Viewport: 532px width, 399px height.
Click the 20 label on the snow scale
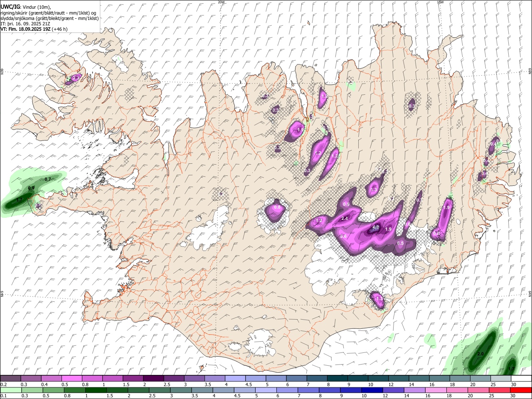tap(473, 384)
